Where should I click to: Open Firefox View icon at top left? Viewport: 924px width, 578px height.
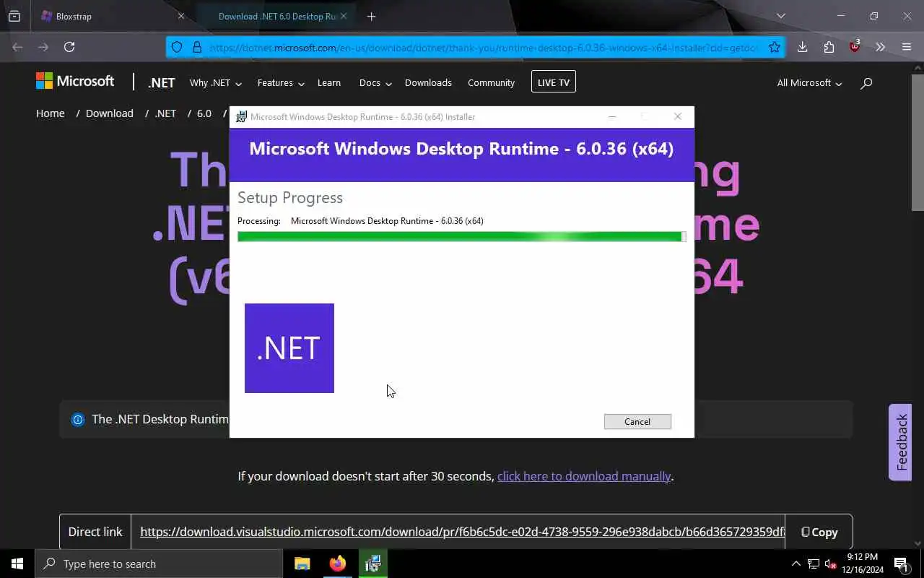(x=14, y=16)
